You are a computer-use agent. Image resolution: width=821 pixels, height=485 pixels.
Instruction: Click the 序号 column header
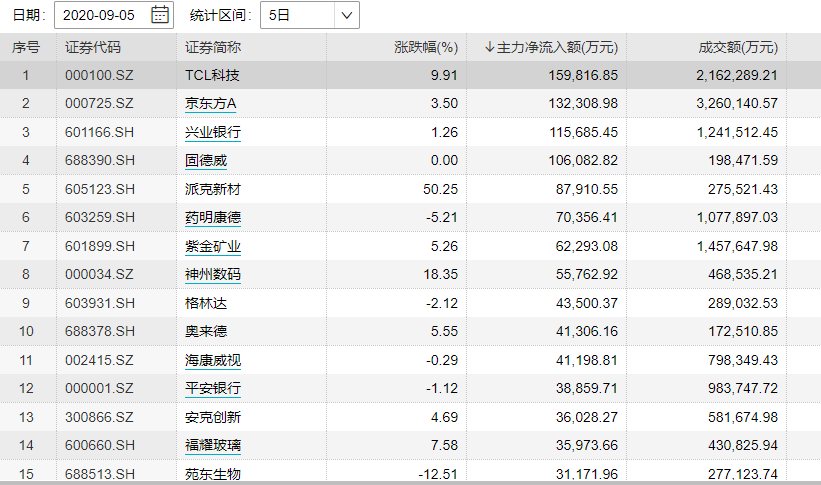26,47
